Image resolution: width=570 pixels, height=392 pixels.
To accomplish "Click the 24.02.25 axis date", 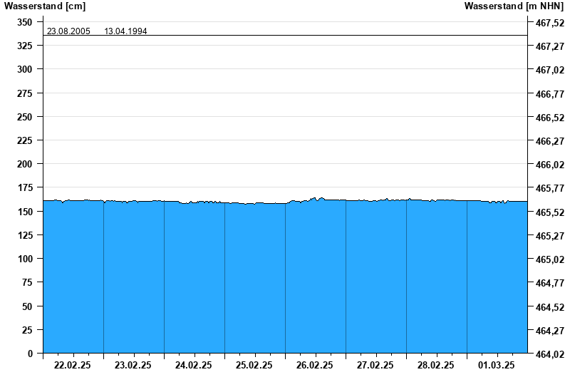I will (194, 365).
